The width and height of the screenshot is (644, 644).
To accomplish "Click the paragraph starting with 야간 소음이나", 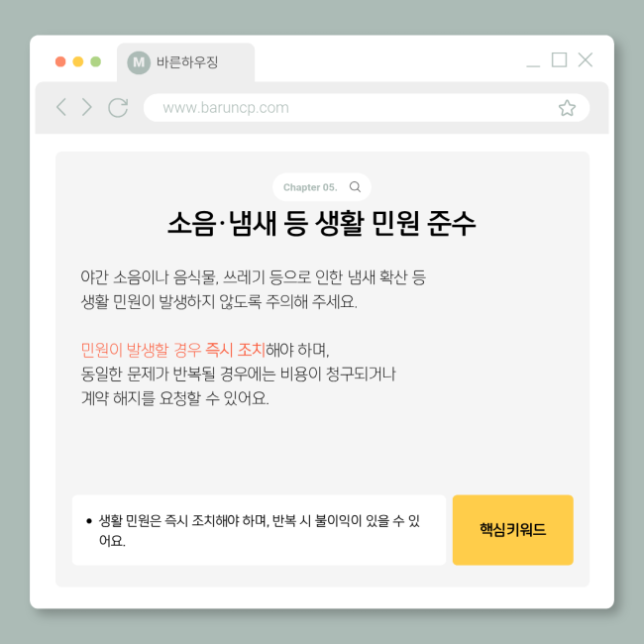I will click(253, 289).
